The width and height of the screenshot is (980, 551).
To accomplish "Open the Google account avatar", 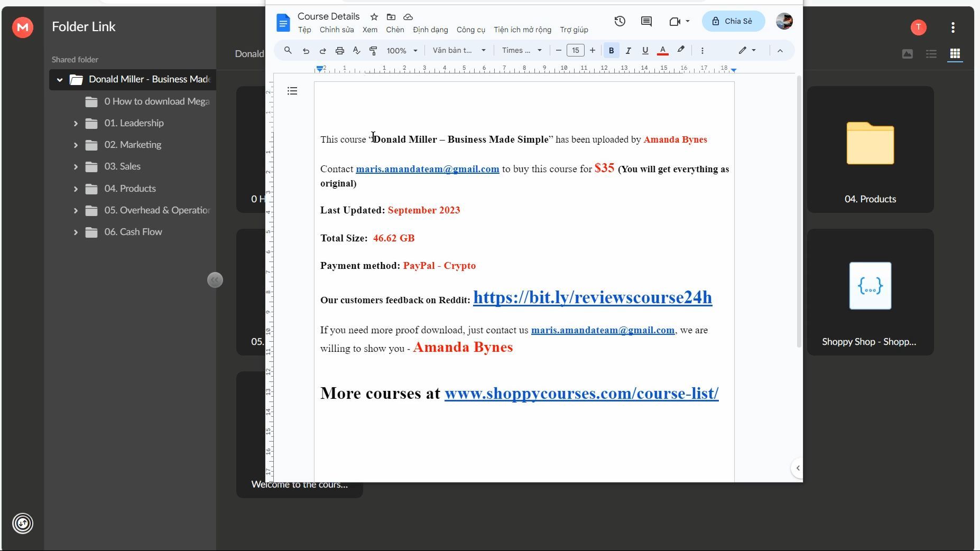I will pyautogui.click(x=784, y=21).
